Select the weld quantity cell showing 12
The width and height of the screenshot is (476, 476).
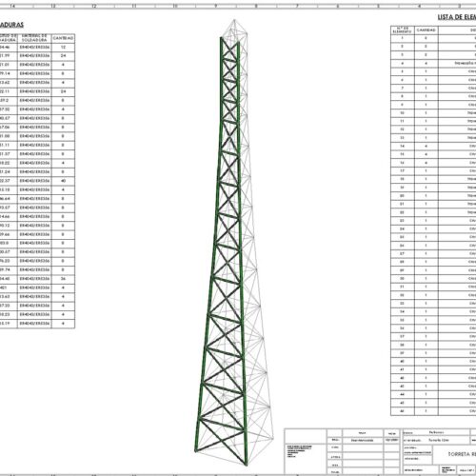coord(63,47)
